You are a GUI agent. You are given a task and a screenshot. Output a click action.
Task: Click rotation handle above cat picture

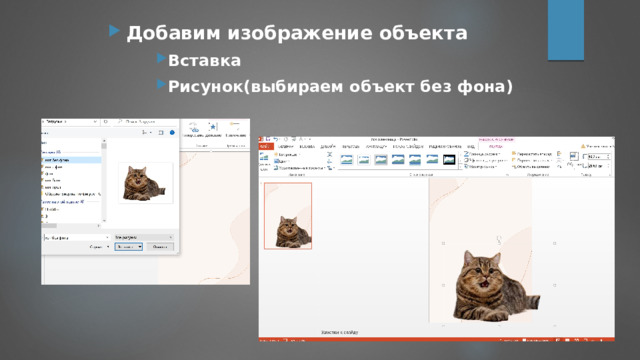pyautogui.click(x=499, y=237)
